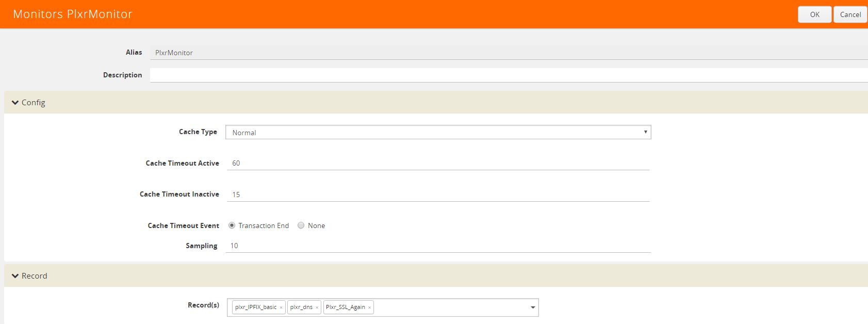Open the Cache Type dropdown
868x324 pixels.
click(438, 133)
